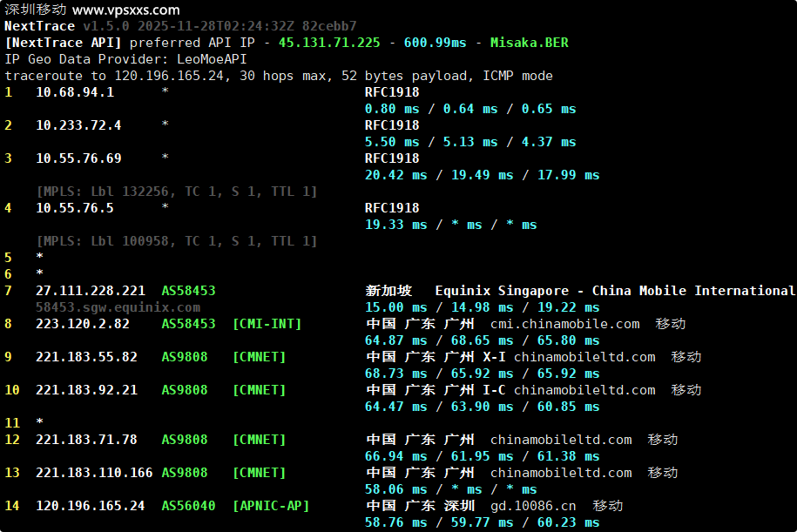Click the MPLS label 132256 line

point(176,192)
